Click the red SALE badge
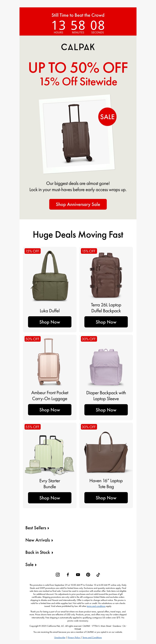The height and width of the screenshot is (644, 156). 107,117
